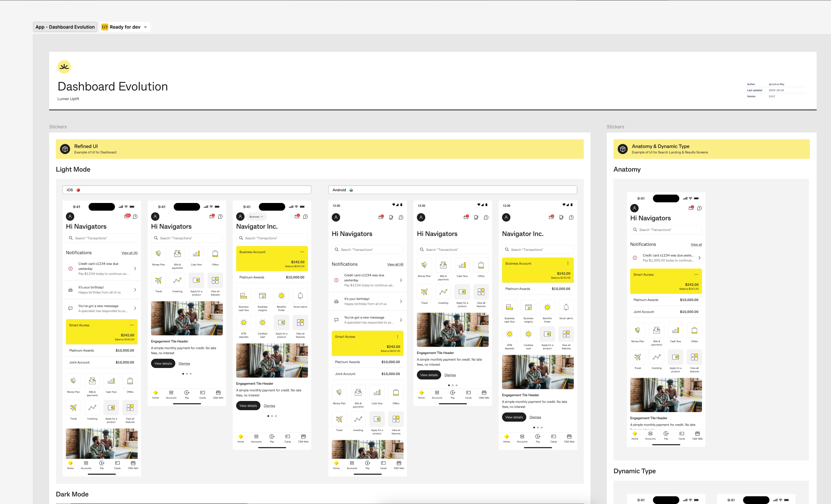
Task: Click cube icon on Anatomy & Dynamic Type sticker
Action: click(x=623, y=149)
